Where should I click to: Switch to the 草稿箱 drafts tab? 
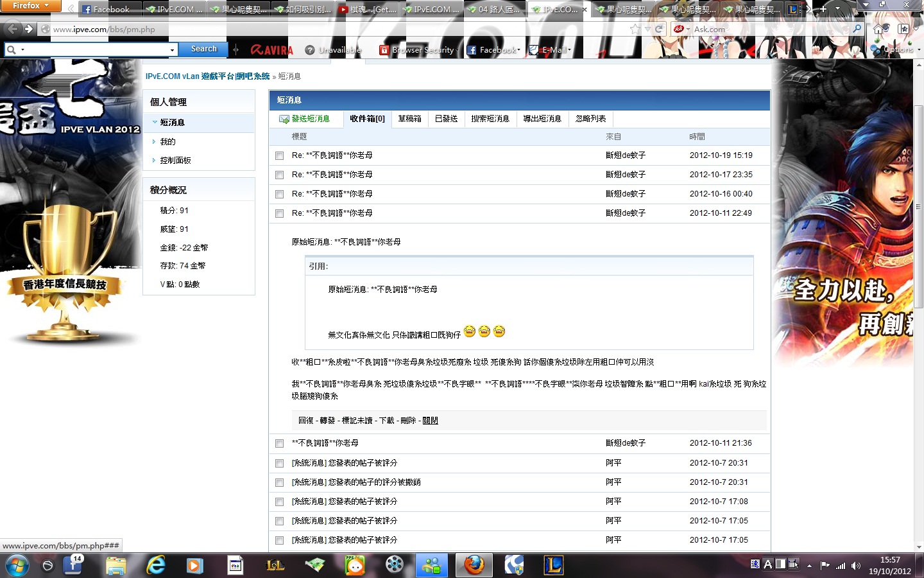click(409, 119)
